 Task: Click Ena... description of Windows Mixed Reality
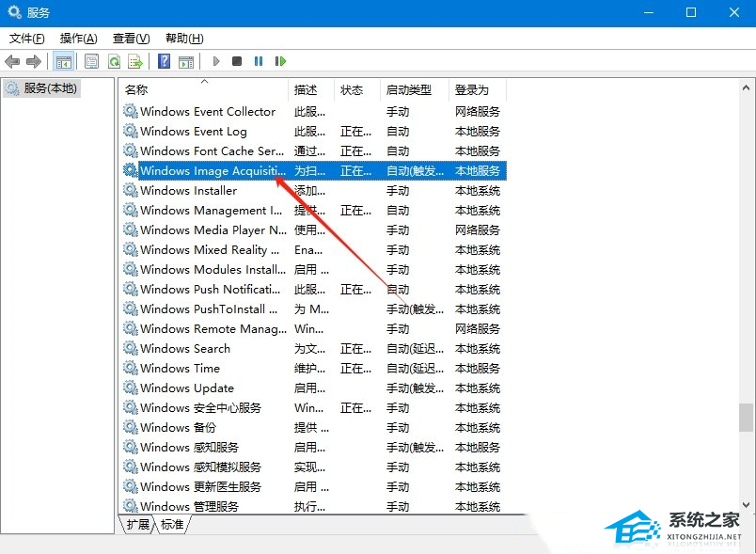pos(308,250)
